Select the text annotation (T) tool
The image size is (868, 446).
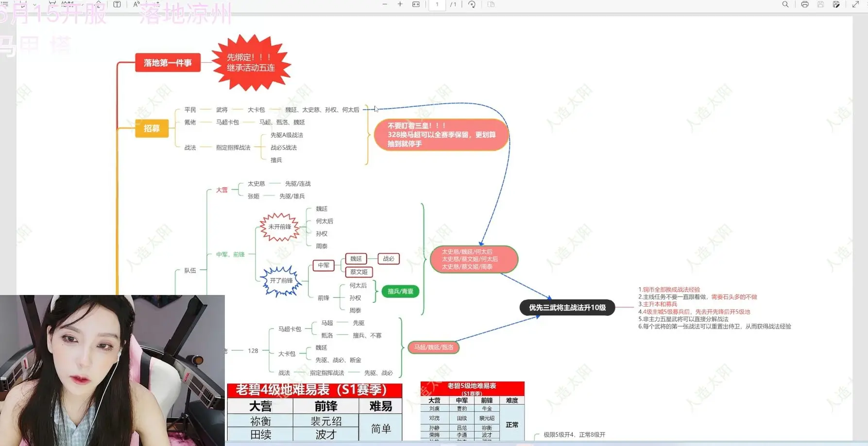[x=117, y=4]
